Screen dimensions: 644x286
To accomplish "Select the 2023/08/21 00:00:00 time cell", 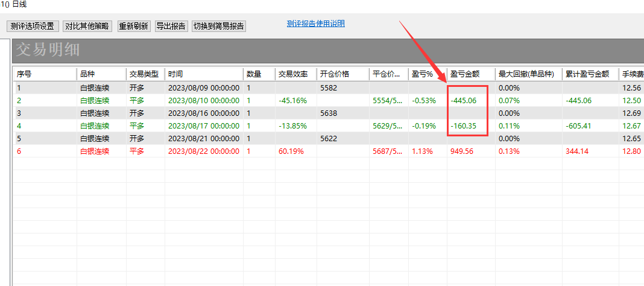I will click(x=204, y=139).
